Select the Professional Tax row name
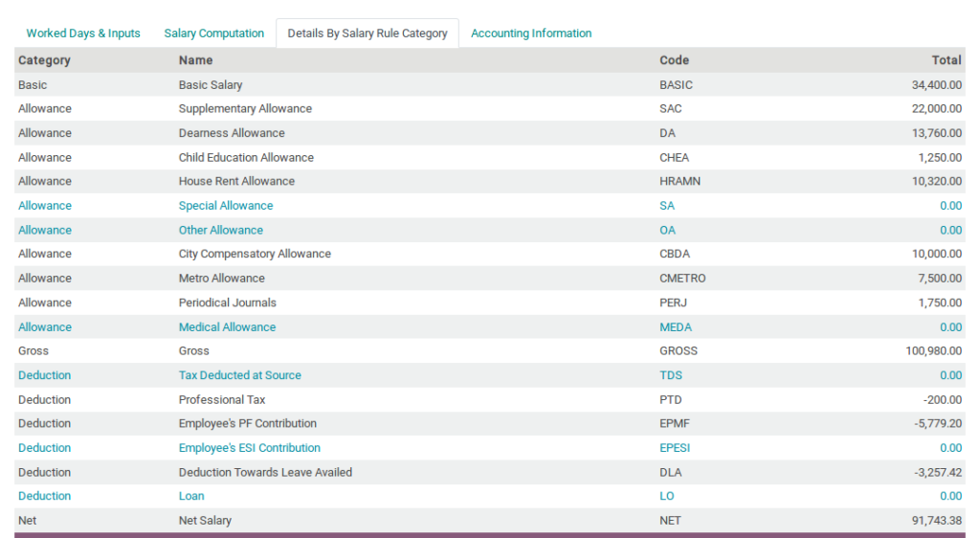 coord(222,399)
